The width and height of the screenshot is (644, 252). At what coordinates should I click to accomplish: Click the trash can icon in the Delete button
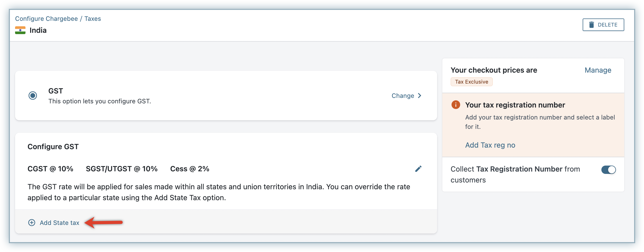coord(592,25)
